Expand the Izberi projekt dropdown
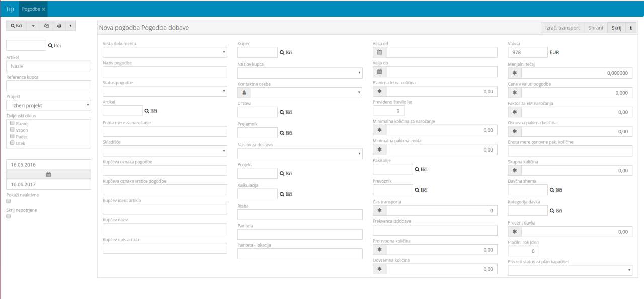This screenshot has height=299, width=644. coord(48,105)
